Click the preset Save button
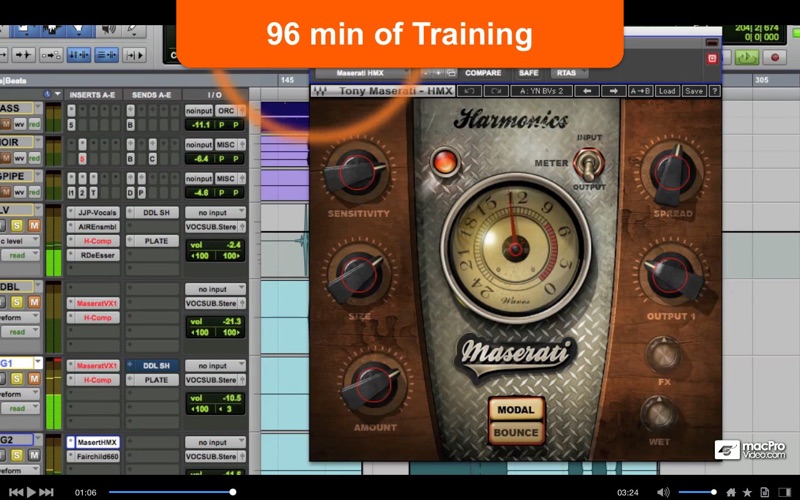The image size is (800, 500). pyautogui.click(x=693, y=91)
